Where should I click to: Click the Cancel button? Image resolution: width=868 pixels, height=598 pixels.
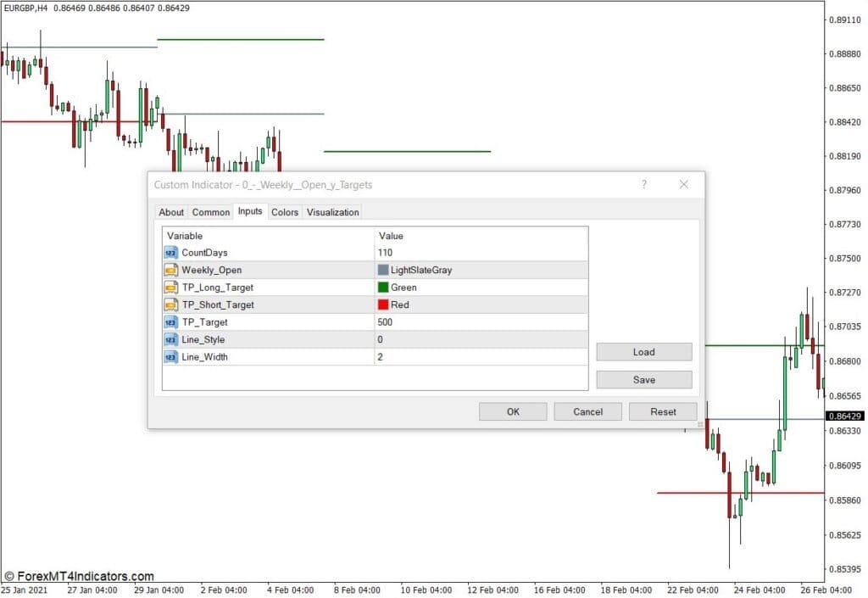click(587, 411)
